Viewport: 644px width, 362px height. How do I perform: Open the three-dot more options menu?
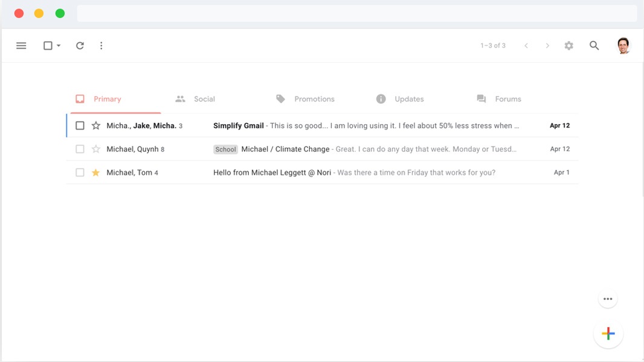click(101, 46)
